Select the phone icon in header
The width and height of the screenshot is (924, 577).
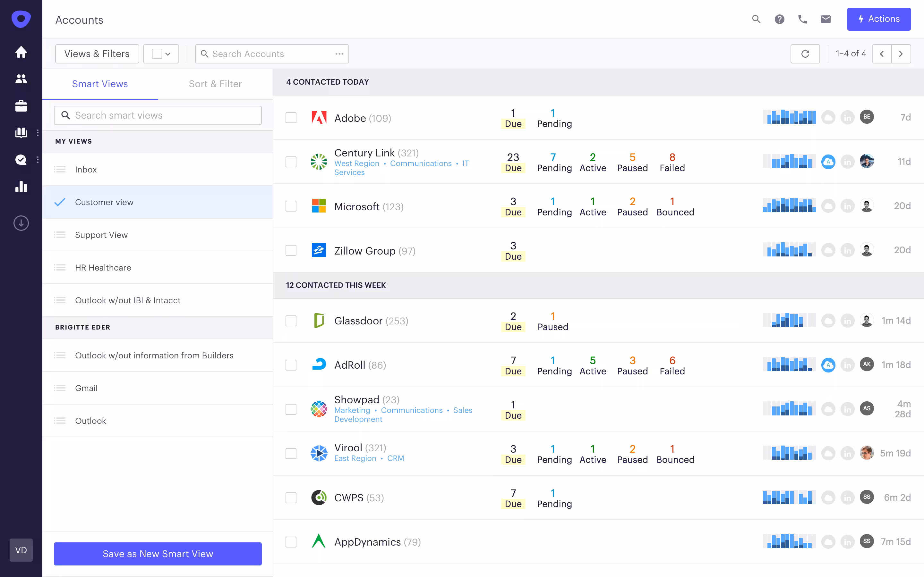click(x=803, y=19)
